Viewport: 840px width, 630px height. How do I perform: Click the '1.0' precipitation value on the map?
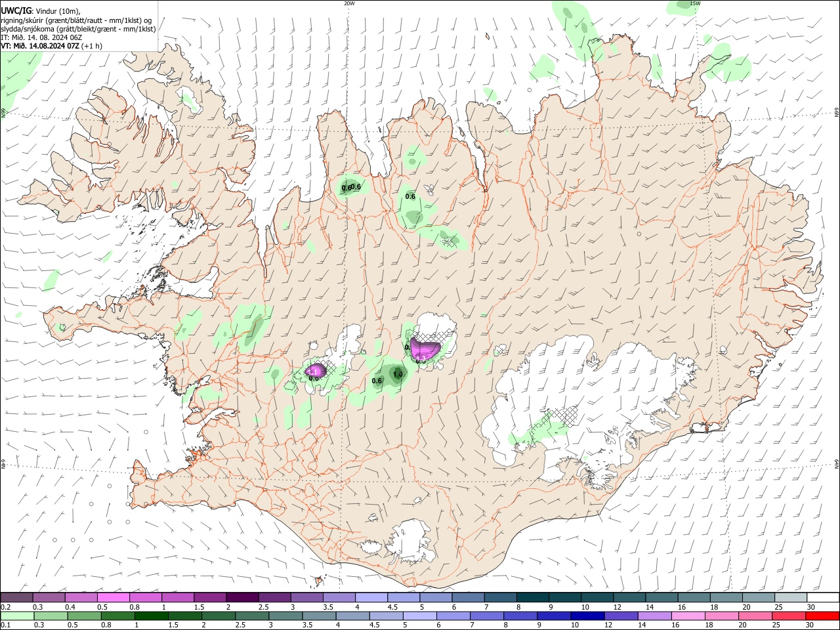398,375
